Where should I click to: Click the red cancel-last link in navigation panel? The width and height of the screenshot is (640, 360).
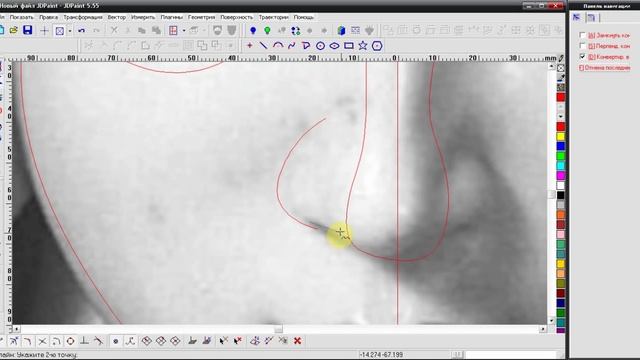point(605,68)
